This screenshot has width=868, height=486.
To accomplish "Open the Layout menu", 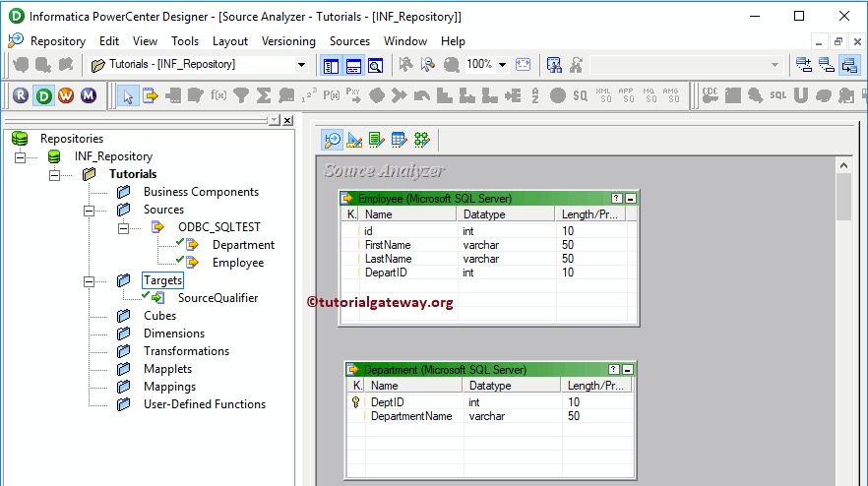I will (x=229, y=41).
